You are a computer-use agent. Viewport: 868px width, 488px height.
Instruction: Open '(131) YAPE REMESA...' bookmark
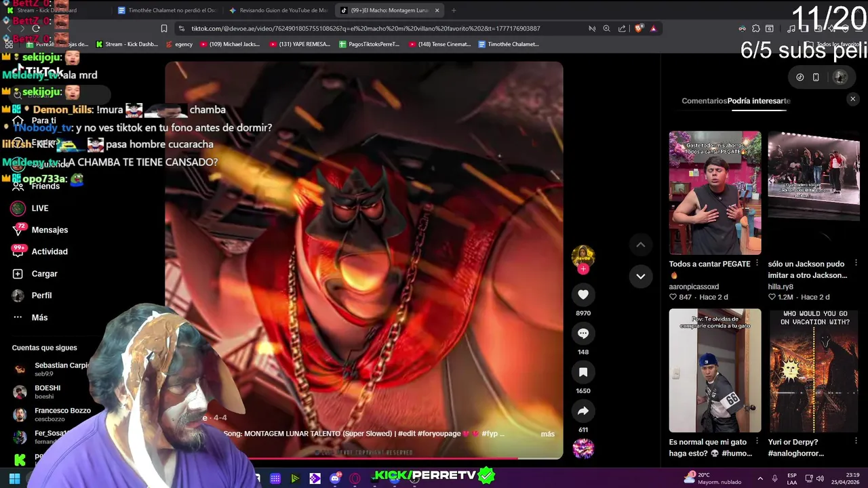point(300,44)
